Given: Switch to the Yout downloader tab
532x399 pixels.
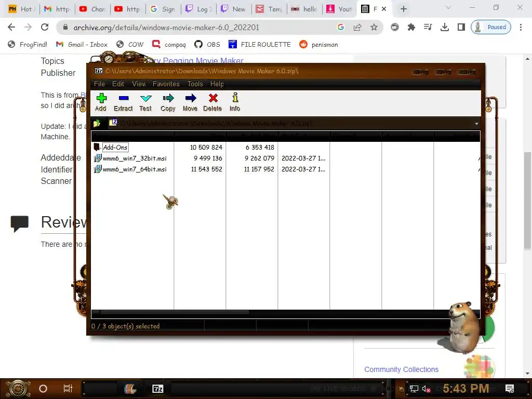Looking at the screenshot, I should 339,9.
